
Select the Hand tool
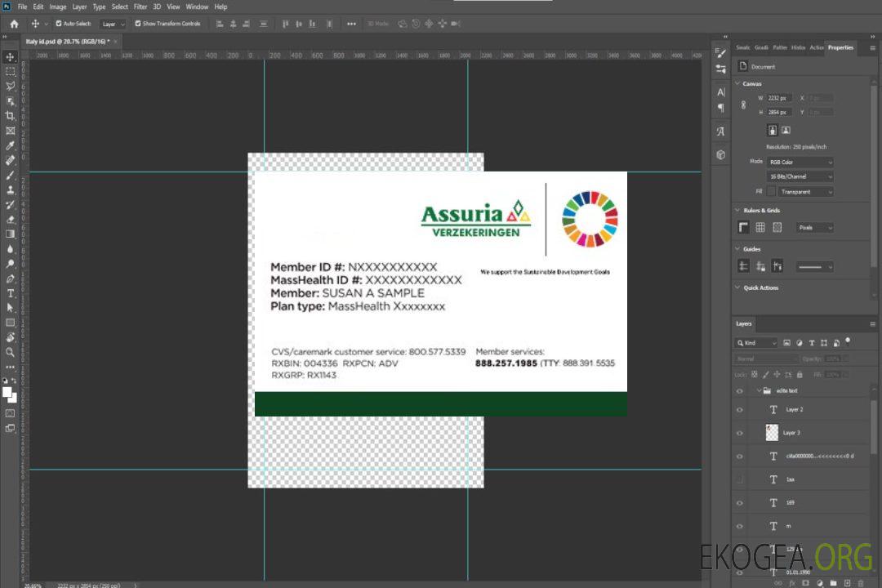click(x=10, y=337)
